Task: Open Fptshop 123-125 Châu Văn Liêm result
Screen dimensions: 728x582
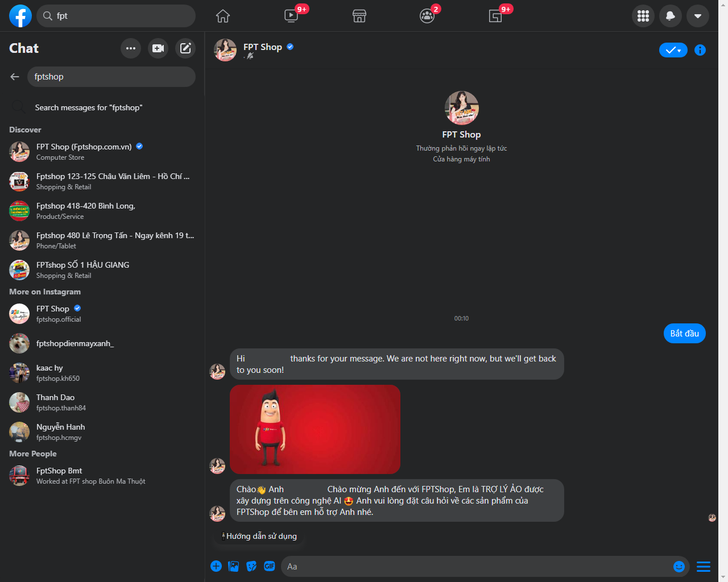Action: point(102,181)
